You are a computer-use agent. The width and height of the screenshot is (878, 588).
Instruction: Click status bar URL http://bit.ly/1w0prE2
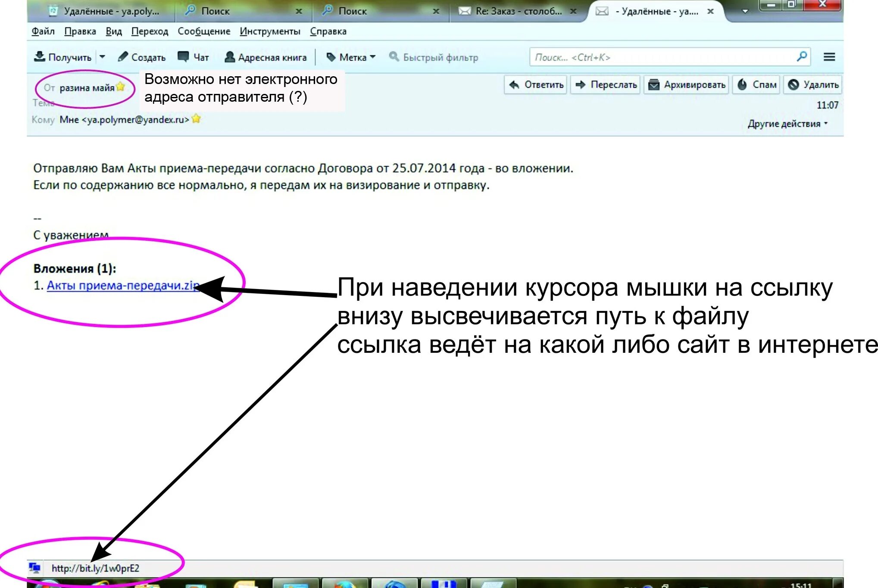point(95,568)
